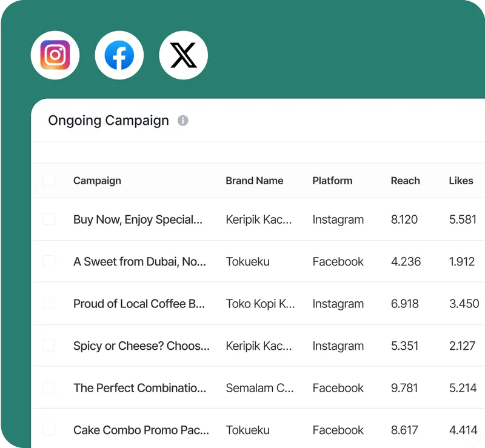Select Keripik Kac... in Buy Now row
The image size is (485, 448).
(259, 219)
